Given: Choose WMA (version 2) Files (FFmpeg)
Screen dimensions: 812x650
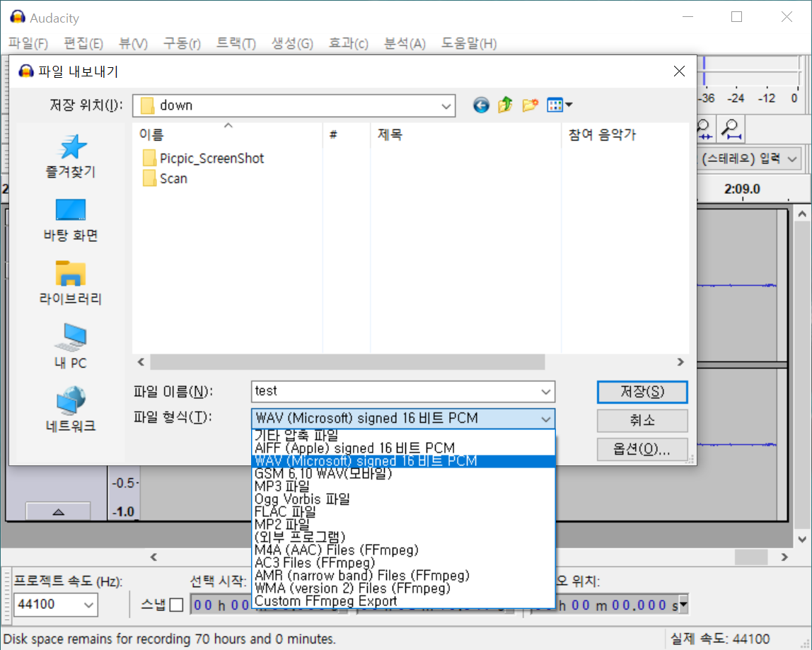Looking at the screenshot, I should [403, 588].
